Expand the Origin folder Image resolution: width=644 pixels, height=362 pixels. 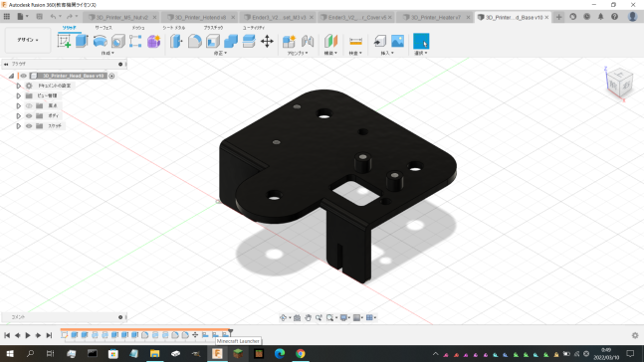[19, 105]
